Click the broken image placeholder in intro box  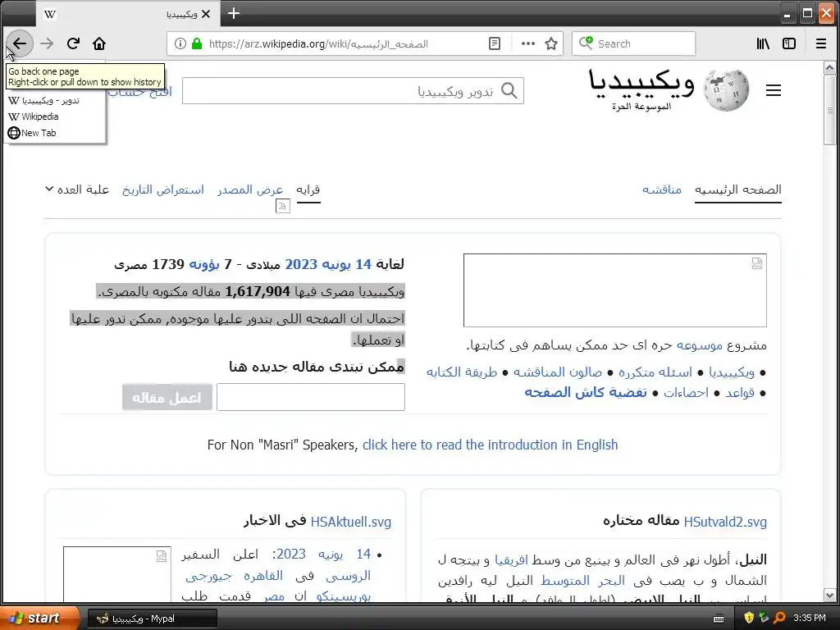coord(615,290)
